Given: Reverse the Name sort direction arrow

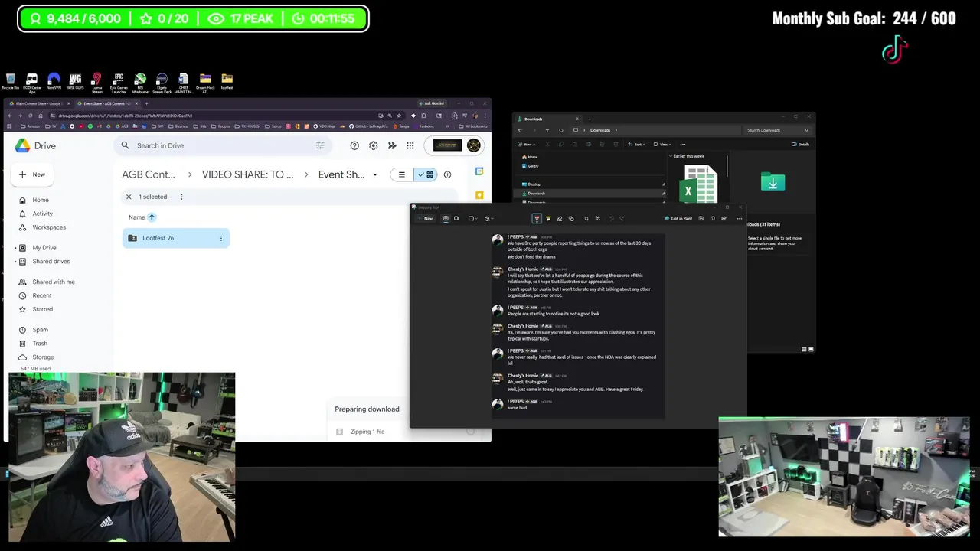Looking at the screenshot, I should tap(152, 217).
